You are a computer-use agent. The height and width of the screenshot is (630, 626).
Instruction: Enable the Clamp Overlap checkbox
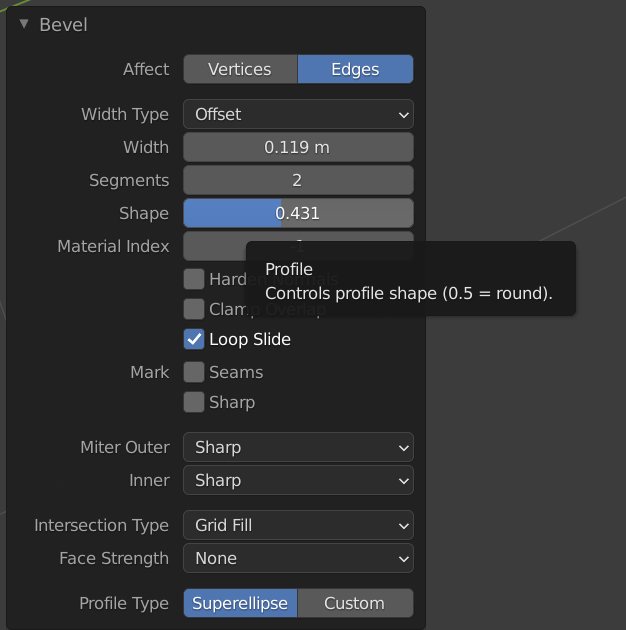(194, 309)
